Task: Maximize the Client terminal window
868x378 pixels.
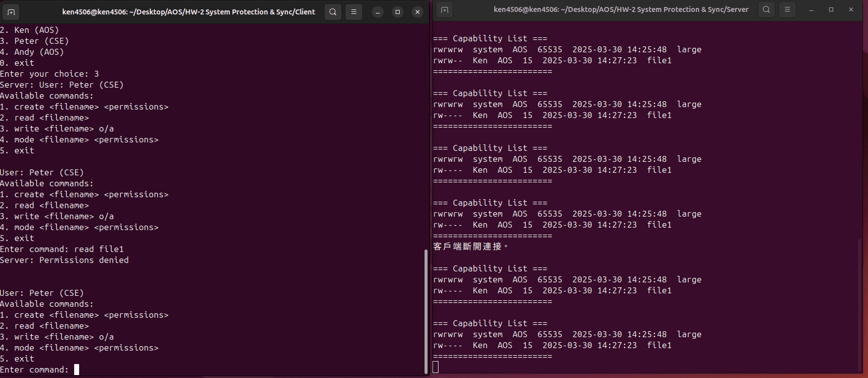Action: (398, 12)
